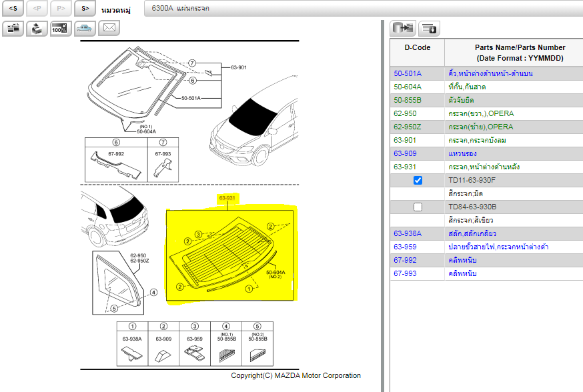583x392 pixels.
Task: Click part name กระจก,กระจกบังลม
Action: tap(477, 141)
